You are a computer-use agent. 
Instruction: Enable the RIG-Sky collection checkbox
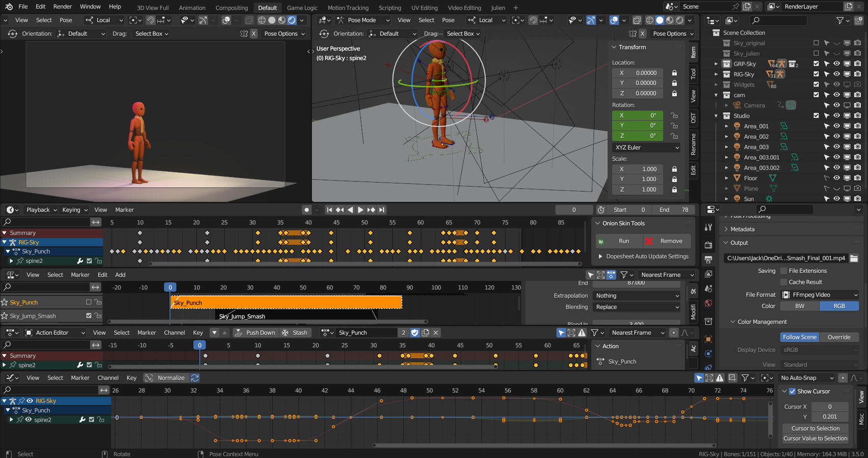point(816,74)
